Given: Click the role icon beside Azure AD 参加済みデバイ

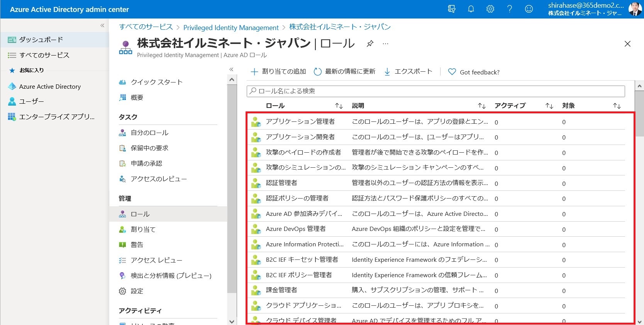Looking at the screenshot, I should 256,214.
